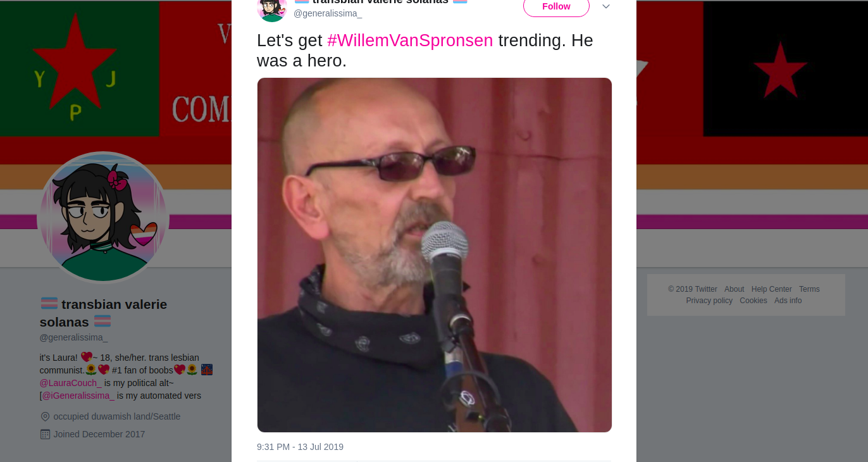The height and width of the screenshot is (462, 868).
Task: Click the location pin icon
Action: click(x=45, y=416)
